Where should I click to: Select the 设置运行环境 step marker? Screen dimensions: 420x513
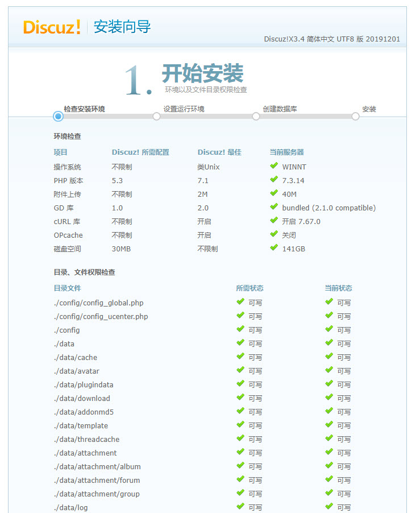click(156, 117)
